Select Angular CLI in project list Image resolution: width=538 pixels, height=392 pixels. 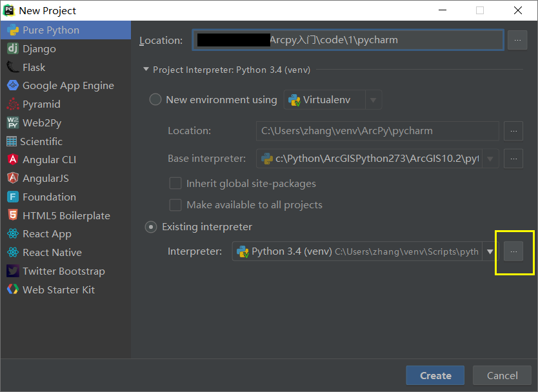pyautogui.click(x=66, y=159)
